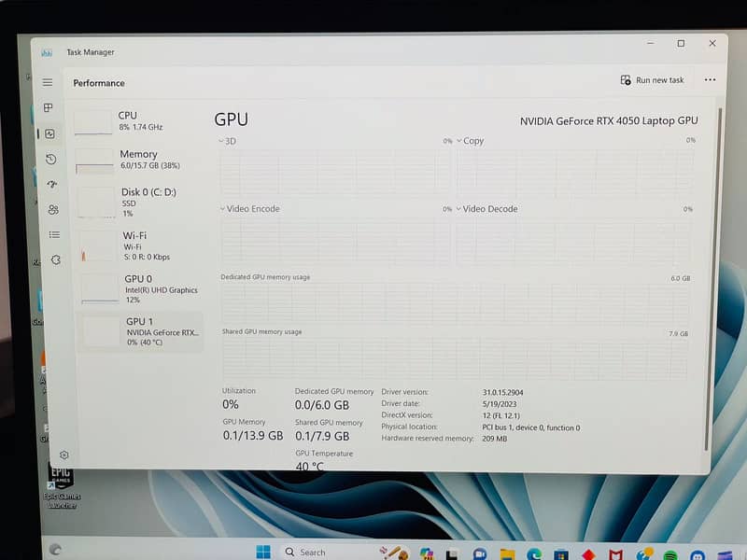The width and height of the screenshot is (747, 560).
Task: Select the Wi-Fi performance entry
Action: pyautogui.click(x=141, y=245)
